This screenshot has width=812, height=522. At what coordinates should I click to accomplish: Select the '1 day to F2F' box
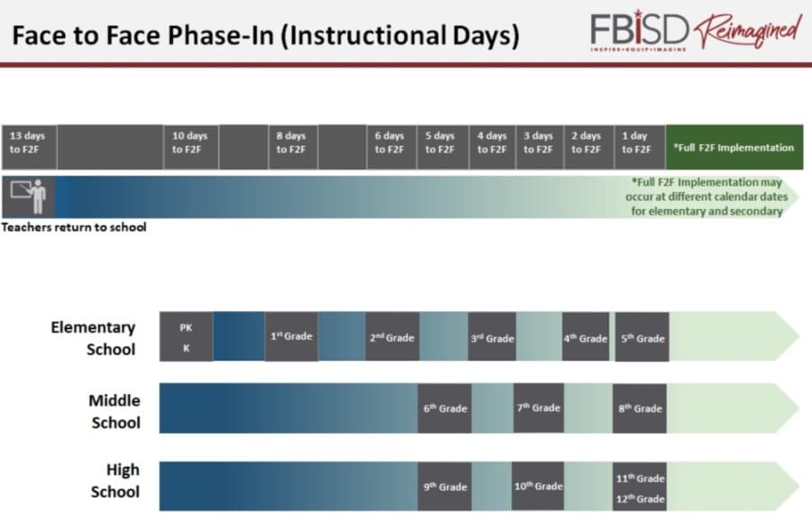click(640, 147)
